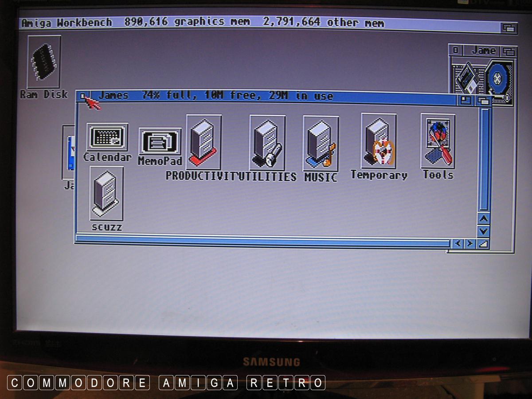Open the PRODUCTIVITY drawer
532x399 pixels.
203,142
